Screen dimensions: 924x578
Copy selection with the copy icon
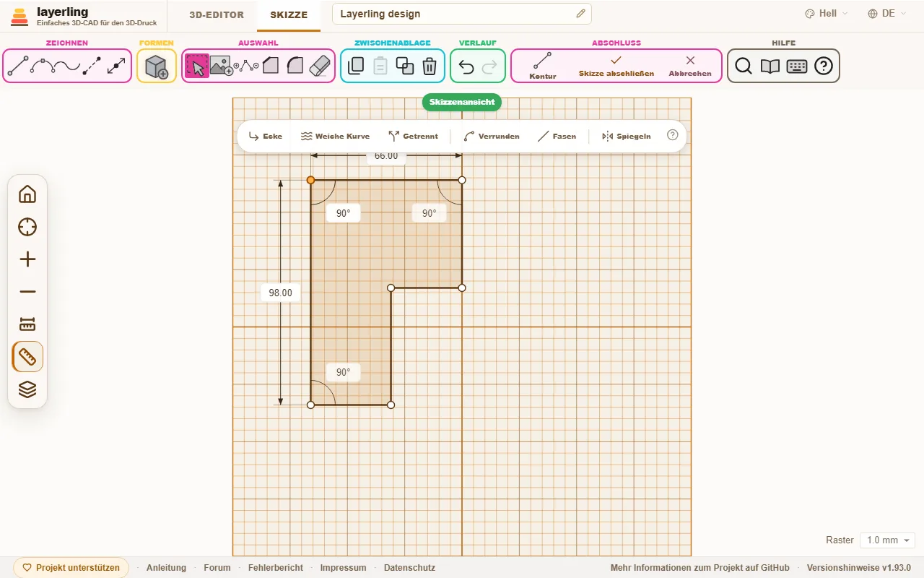pyautogui.click(x=356, y=66)
